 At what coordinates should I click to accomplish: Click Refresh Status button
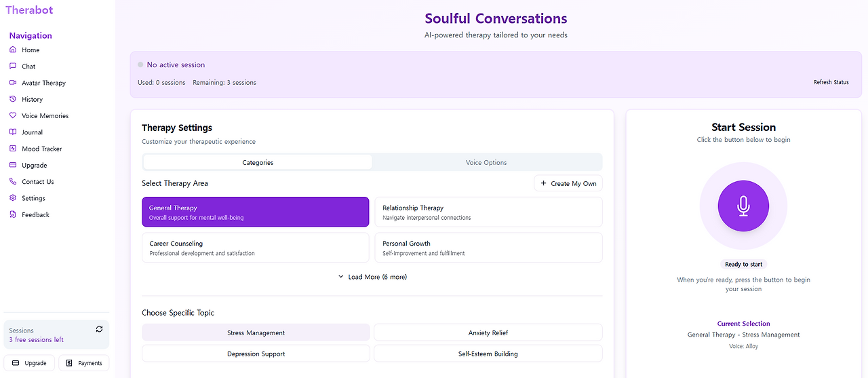[831, 82]
